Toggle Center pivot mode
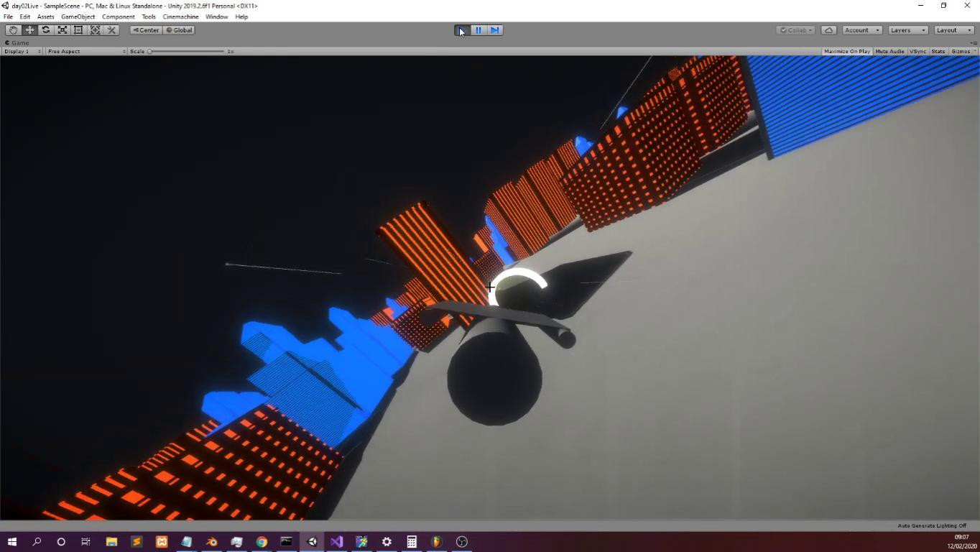 click(x=146, y=30)
